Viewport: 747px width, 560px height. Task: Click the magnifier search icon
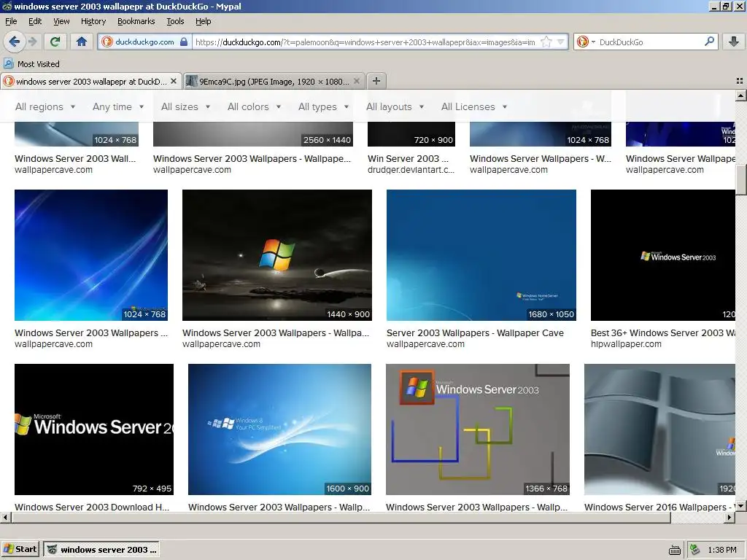tap(709, 42)
